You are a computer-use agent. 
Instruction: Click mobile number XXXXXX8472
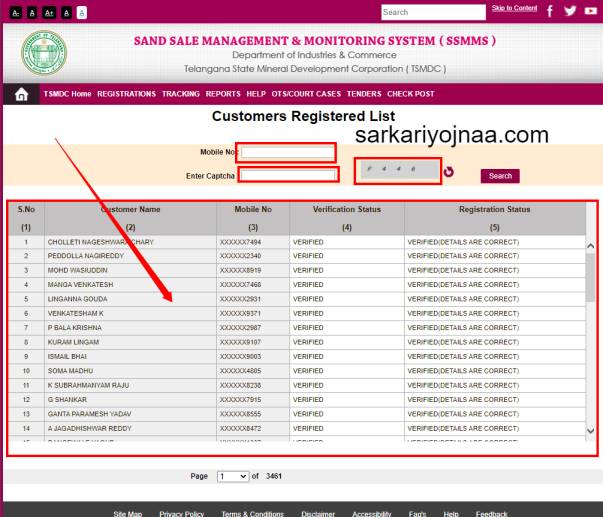(240, 429)
